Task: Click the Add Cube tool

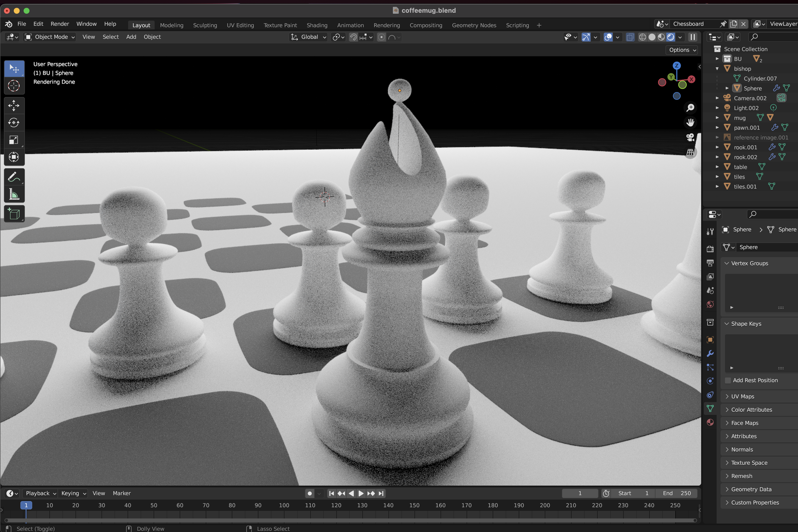Action: (x=14, y=214)
